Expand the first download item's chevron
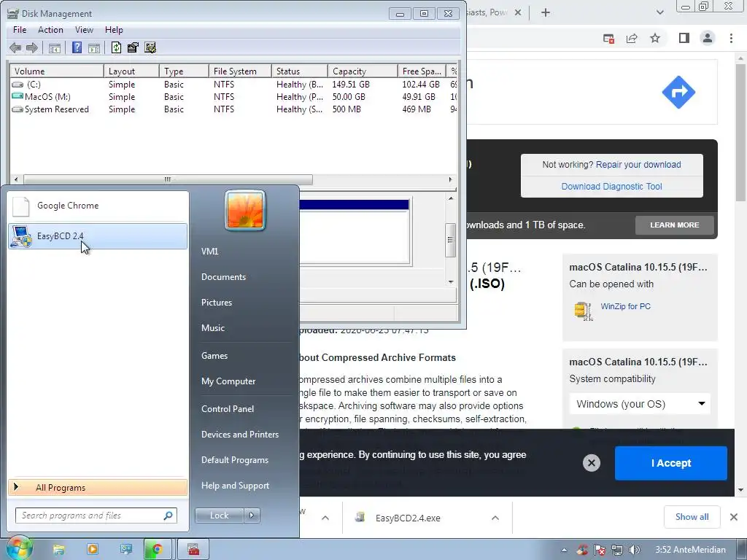 (325, 518)
